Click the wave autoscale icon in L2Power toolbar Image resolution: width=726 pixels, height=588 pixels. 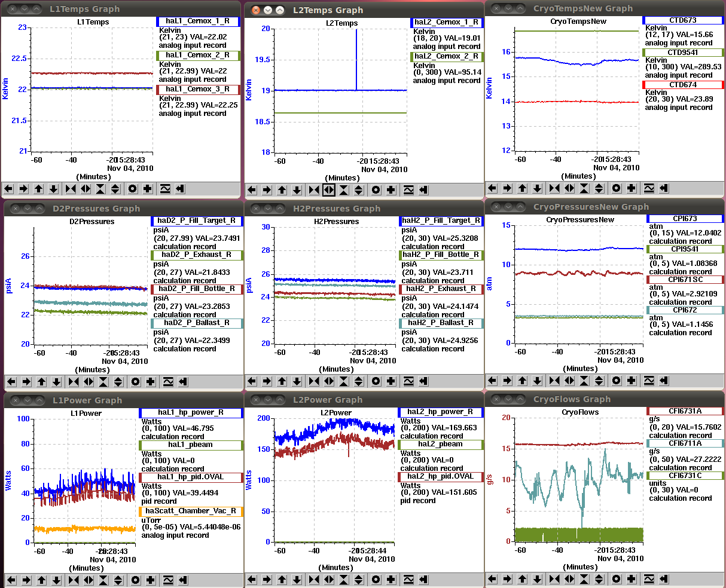point(408,579)
